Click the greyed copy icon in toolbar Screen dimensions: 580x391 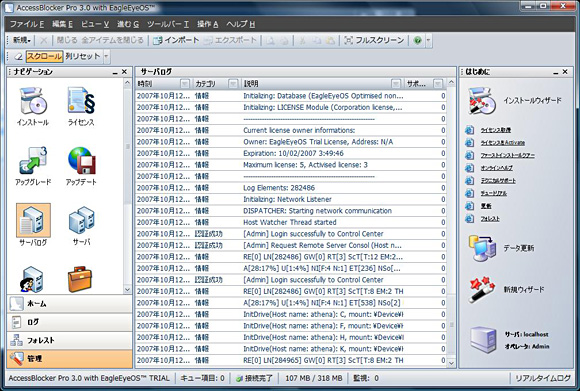tap(316, 40)
